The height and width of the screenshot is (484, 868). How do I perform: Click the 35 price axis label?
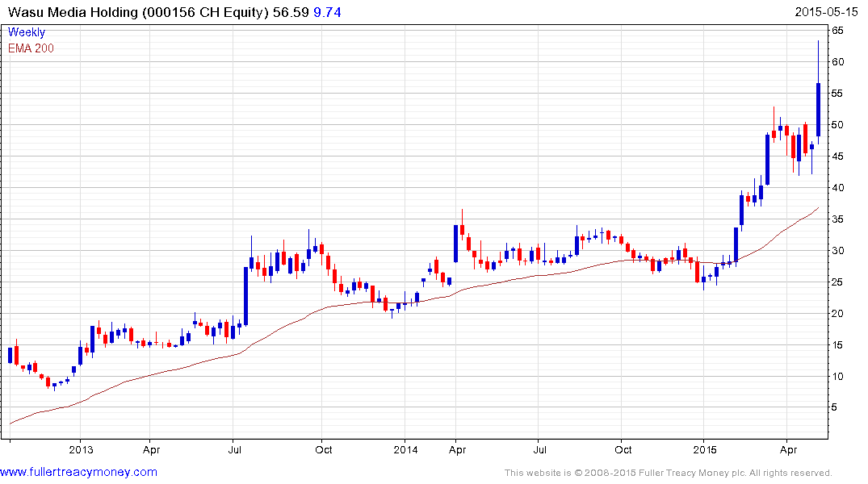click(837, 219)
